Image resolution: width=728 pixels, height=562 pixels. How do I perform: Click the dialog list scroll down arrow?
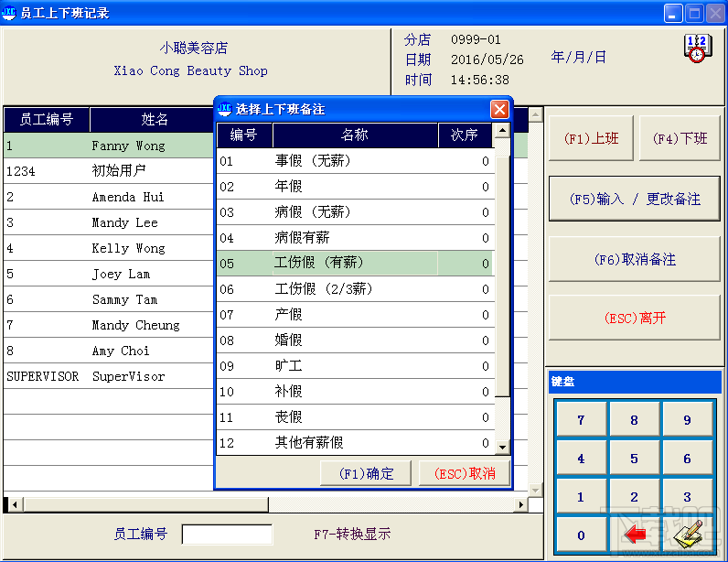click(502, 448)
